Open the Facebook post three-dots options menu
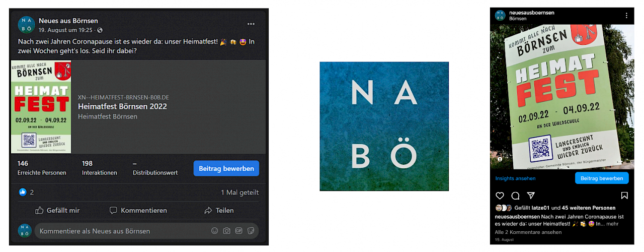This screenshot has height=252, width=644. pos(251,24)
